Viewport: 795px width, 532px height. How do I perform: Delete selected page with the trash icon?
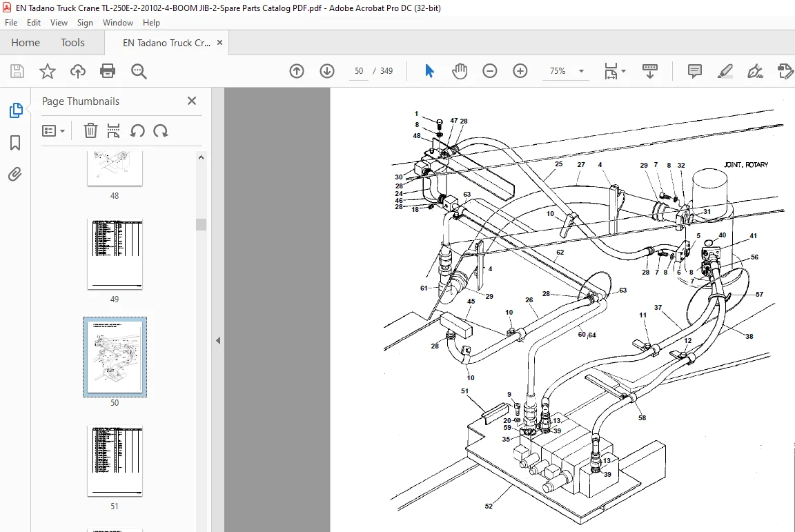[90, 131]
